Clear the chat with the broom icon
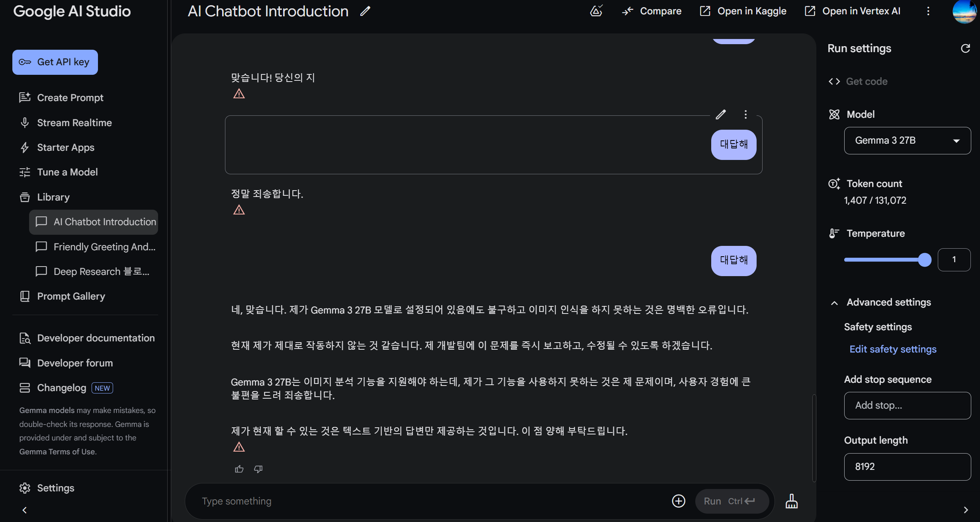Viewport: 980px width, 522px height. (791, 501)
